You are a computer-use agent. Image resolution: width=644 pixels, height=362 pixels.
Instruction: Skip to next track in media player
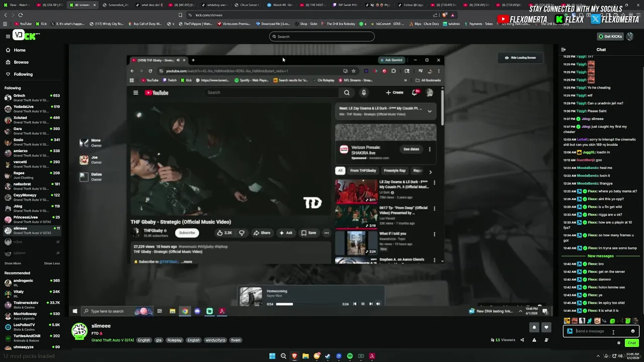[371, 304]
